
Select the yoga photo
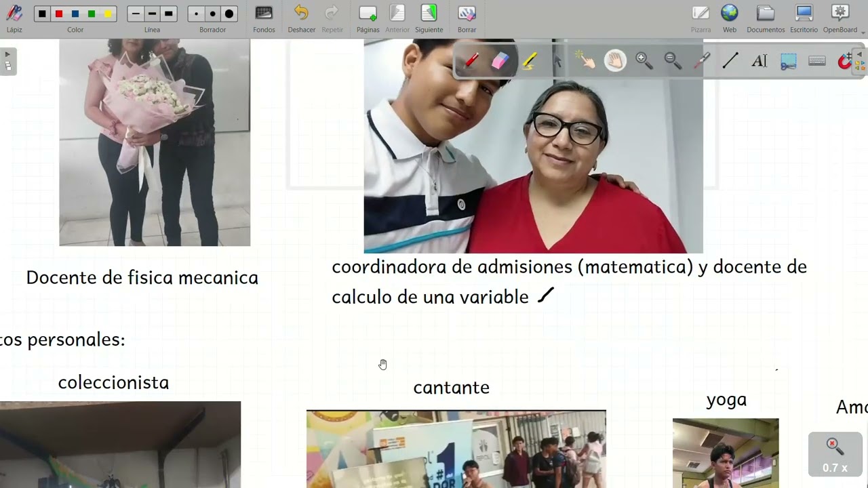[726, 453]
